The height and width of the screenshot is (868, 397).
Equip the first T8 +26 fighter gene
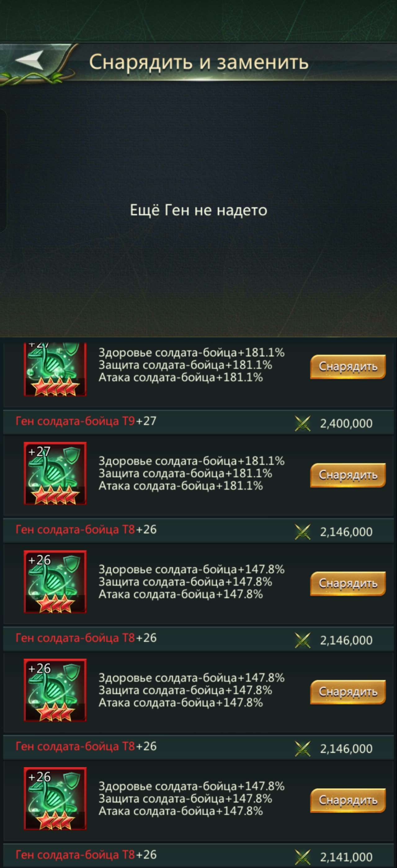348,584
